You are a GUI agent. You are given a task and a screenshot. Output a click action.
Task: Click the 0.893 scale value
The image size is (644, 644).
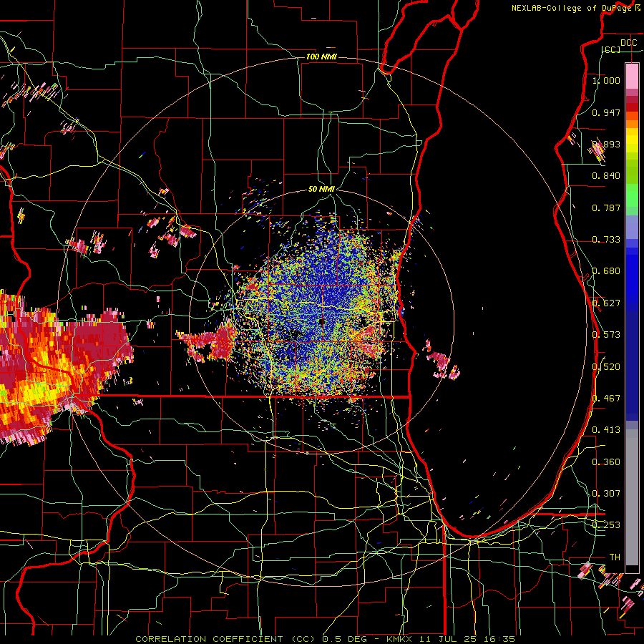click(606, 144)
